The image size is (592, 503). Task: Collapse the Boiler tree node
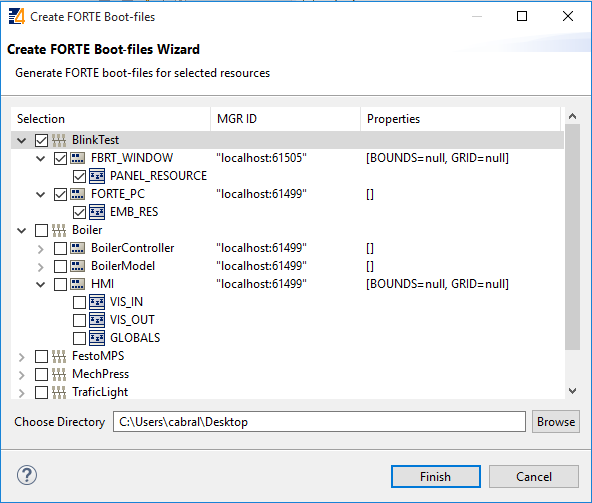22,231
